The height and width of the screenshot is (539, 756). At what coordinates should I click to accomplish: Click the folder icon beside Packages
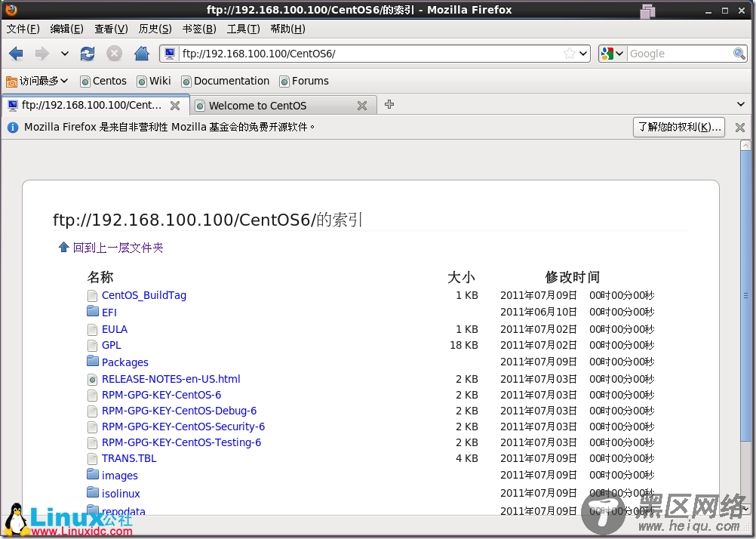coord(93,361)
